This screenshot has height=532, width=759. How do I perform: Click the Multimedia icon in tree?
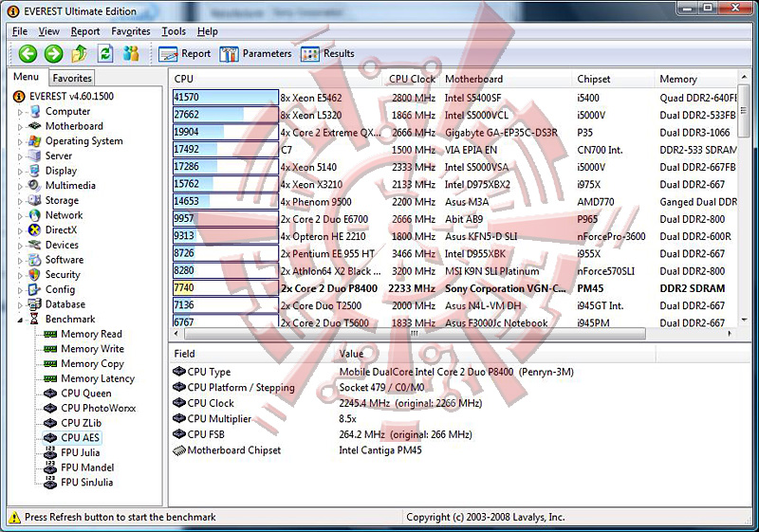[35, 186]
